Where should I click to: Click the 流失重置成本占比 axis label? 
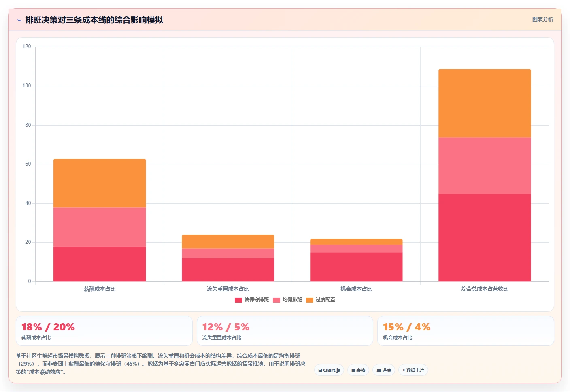click(x=228, y=289)
